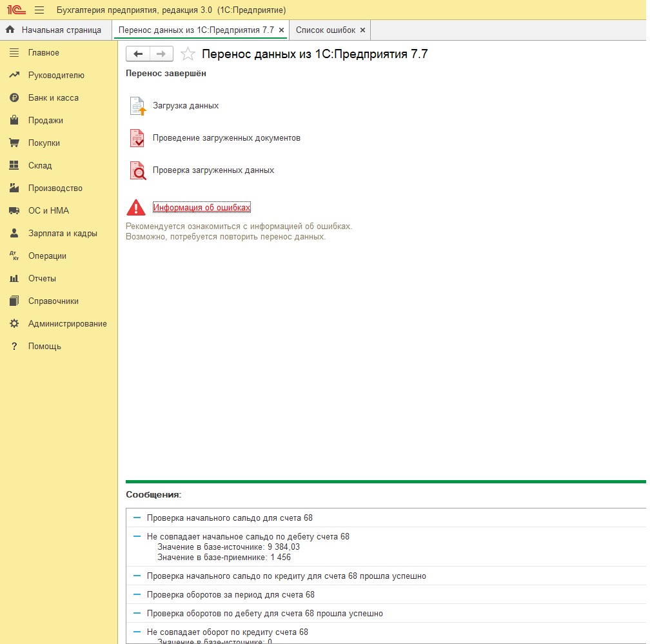650x644 pixels.
Task: Click the Производство factory icon
Action: 14,188
